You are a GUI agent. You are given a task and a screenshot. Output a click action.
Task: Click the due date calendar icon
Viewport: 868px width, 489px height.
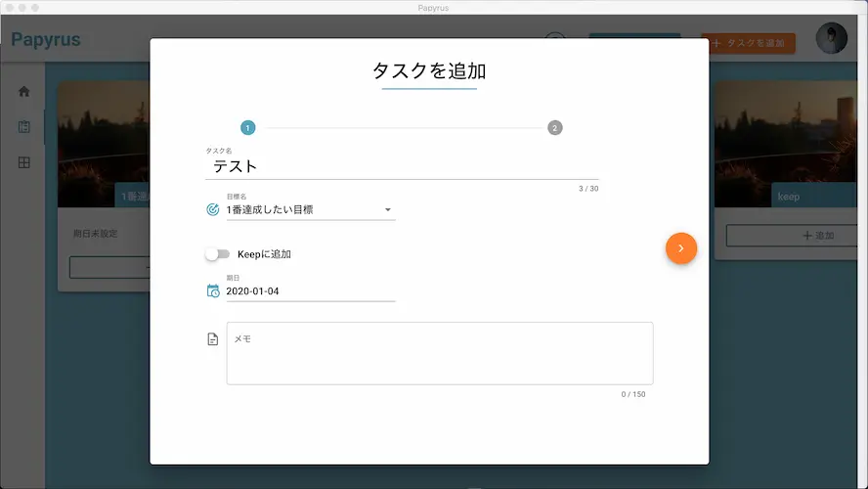pyautogui.click(x=212, y=290)
